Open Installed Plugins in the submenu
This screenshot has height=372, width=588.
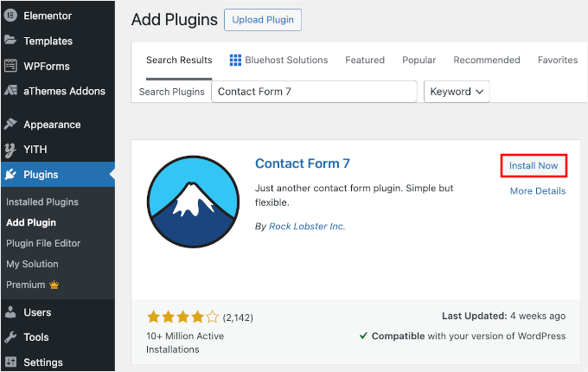coord(42,202)
